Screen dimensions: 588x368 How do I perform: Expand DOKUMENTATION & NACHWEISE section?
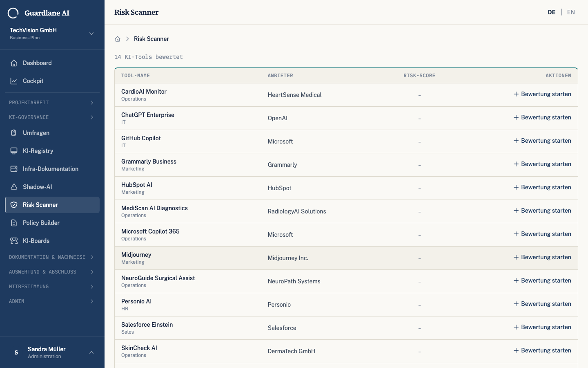(52, 257)
